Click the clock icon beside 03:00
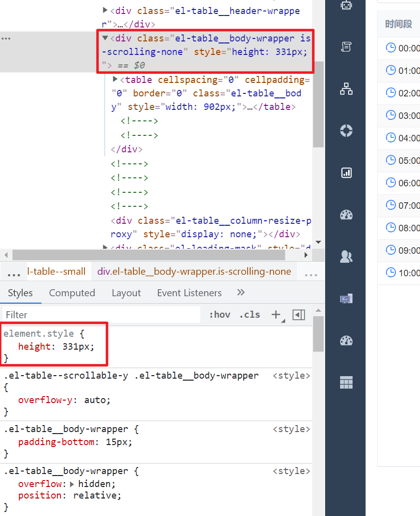Viewport: 420px width, 516px height. 391,115
